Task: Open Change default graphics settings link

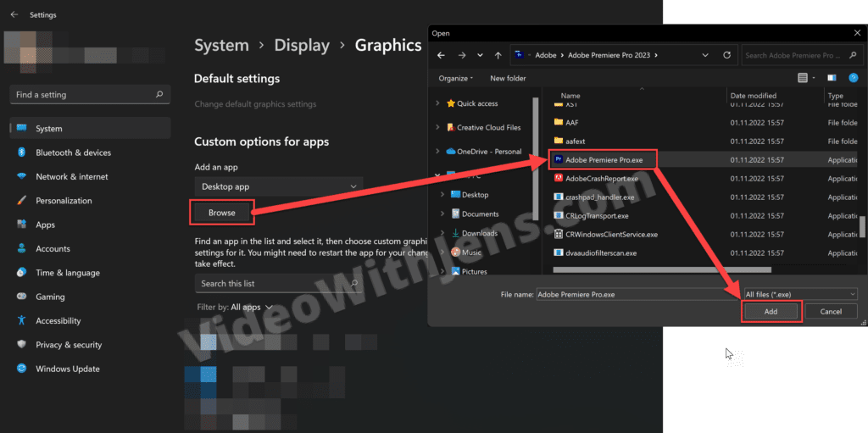Action: point(255,104)
